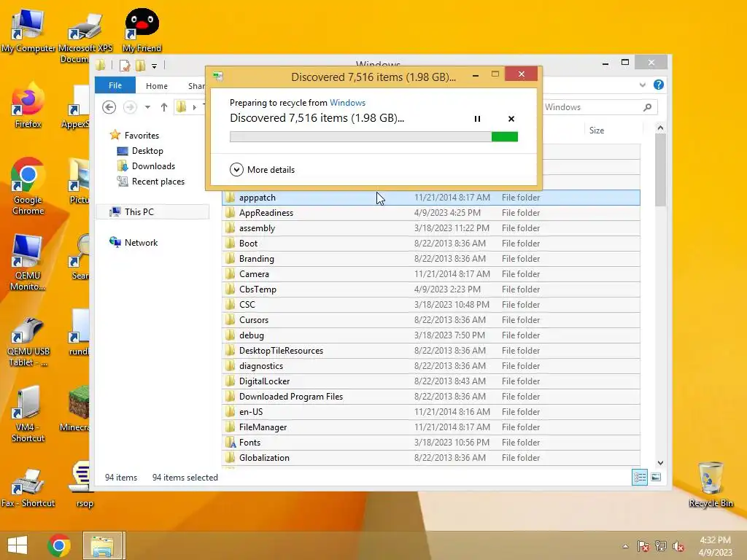The height and width of the screenshot is (560, 747).
Task: Open the Quick Access Toolbar customize dropdown
Action: pos(155,66)
